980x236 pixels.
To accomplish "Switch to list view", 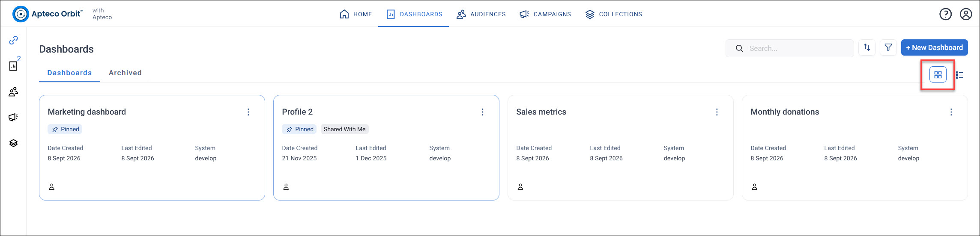I will pyautogui.click(x=959, y=75).
